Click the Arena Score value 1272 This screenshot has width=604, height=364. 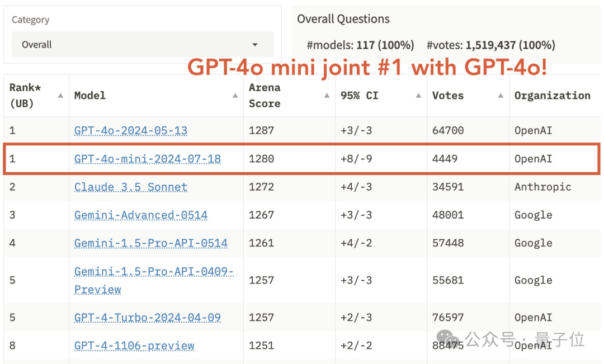coord(261,187)
